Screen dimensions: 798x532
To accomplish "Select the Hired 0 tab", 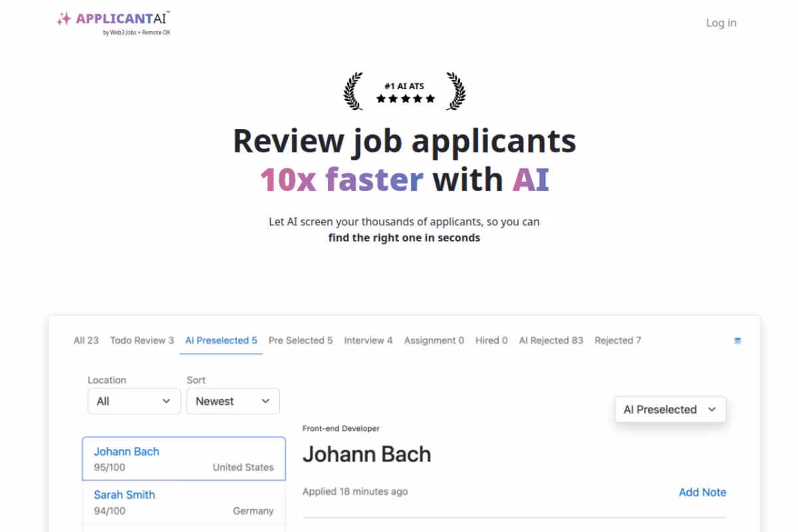I will 491,340.
